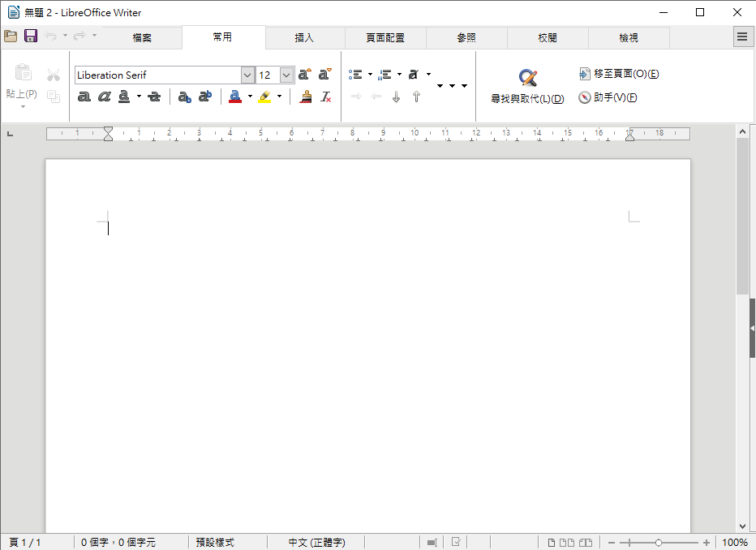Toggle subscript formatting
756x550 pixels.
point(185,97)
